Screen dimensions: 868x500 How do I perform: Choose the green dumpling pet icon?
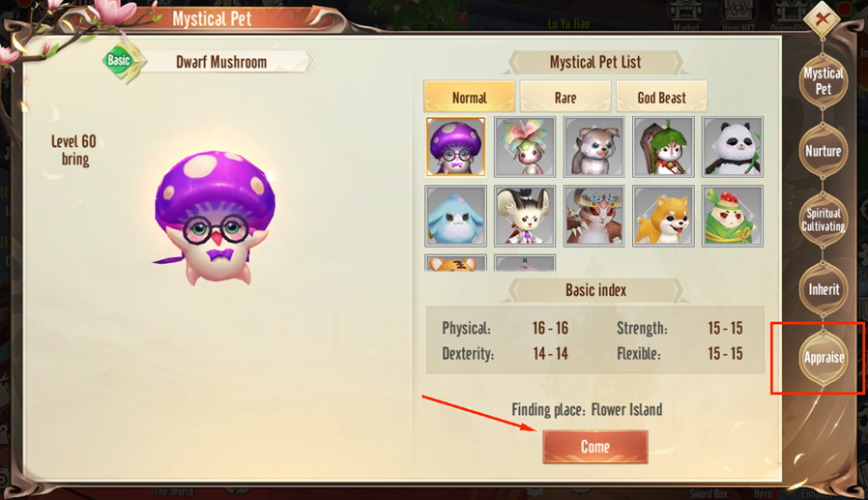point(733,216)
